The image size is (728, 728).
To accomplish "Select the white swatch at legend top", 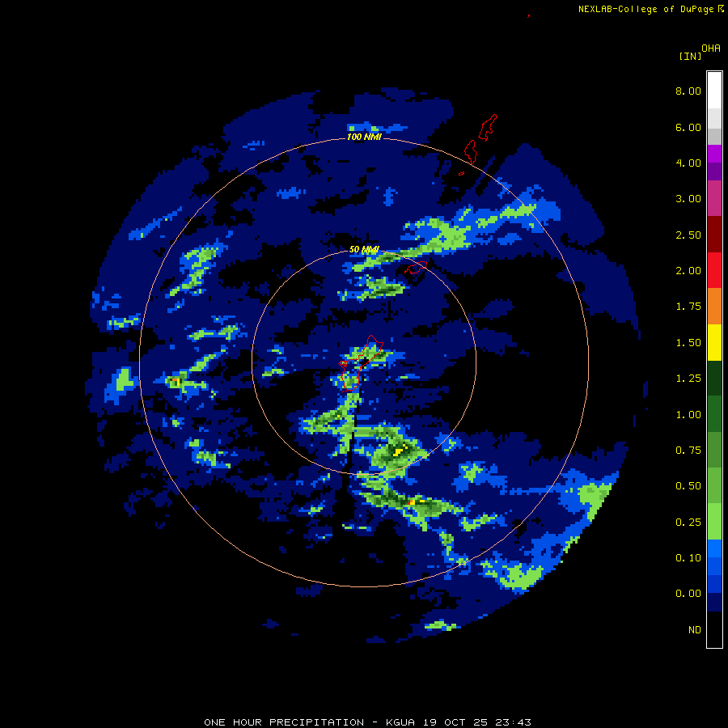I will 714,91.
